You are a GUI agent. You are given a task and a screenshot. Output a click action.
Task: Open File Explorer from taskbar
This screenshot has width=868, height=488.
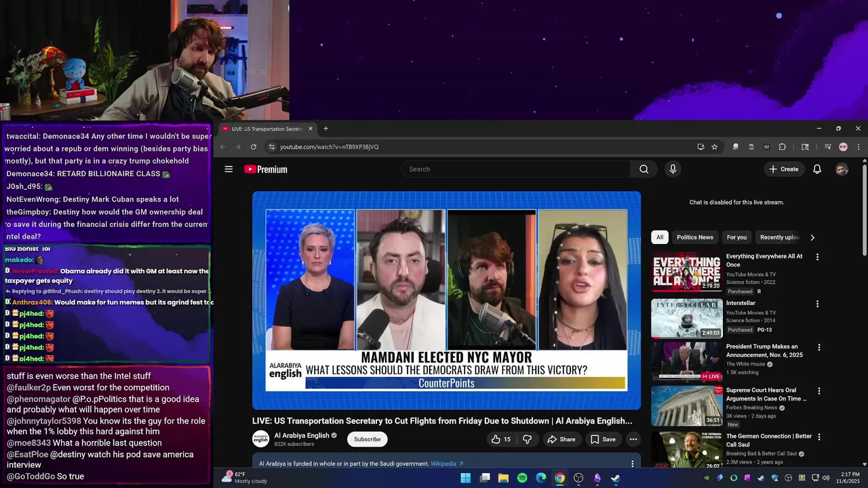click(503, 478)
